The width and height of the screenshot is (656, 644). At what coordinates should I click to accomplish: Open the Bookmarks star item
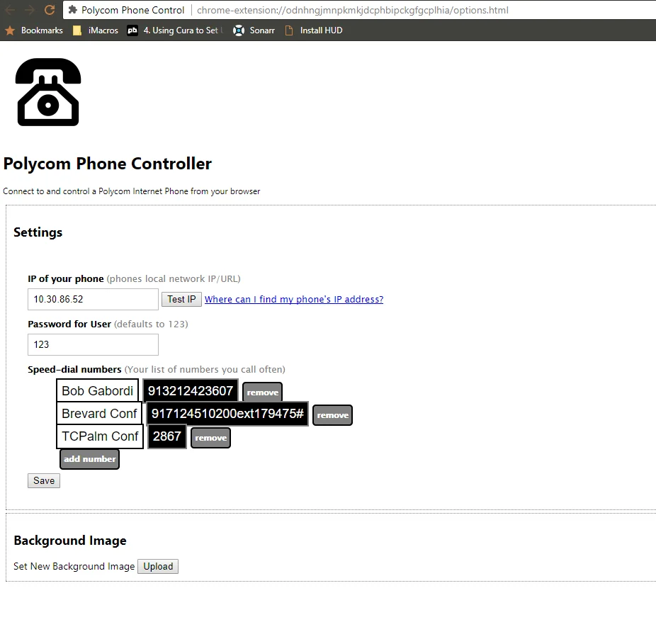click(x=34, y=30)
